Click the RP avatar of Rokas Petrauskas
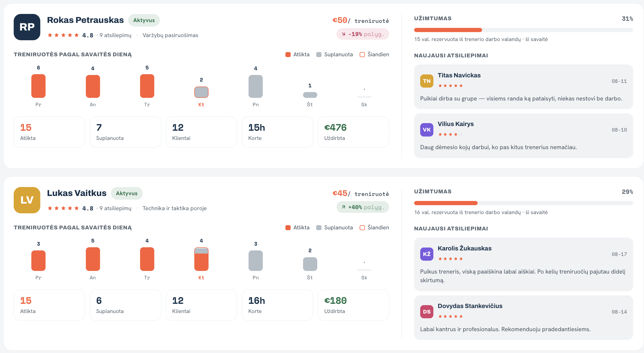This screenshot has height=353, width=644. (27, 27)
